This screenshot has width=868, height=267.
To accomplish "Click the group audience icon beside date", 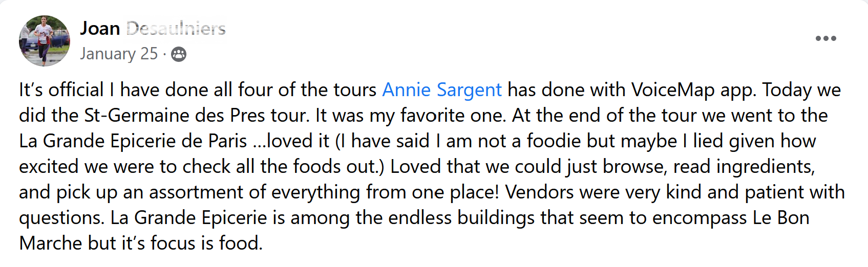I will [178, 54].
